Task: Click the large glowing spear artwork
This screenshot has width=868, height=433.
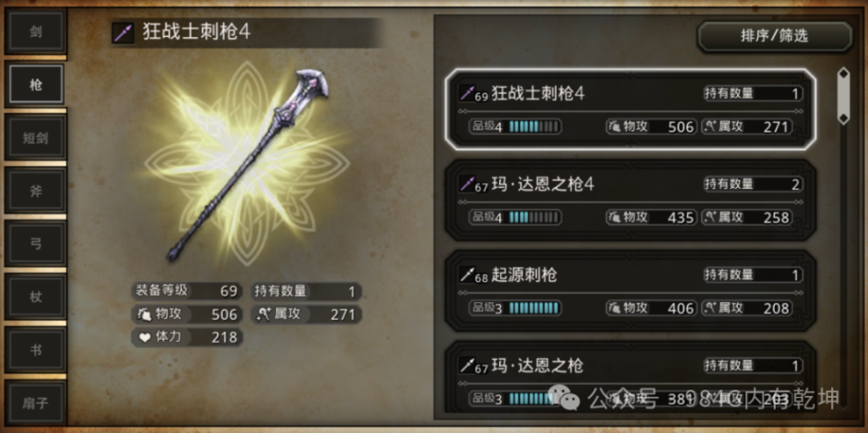Action: coord(248,165)
